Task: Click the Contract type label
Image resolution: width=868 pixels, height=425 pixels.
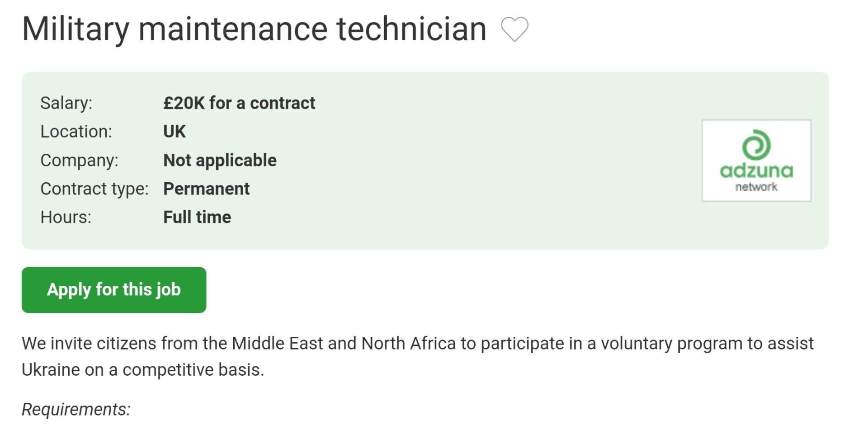Action: click(94, 189)
